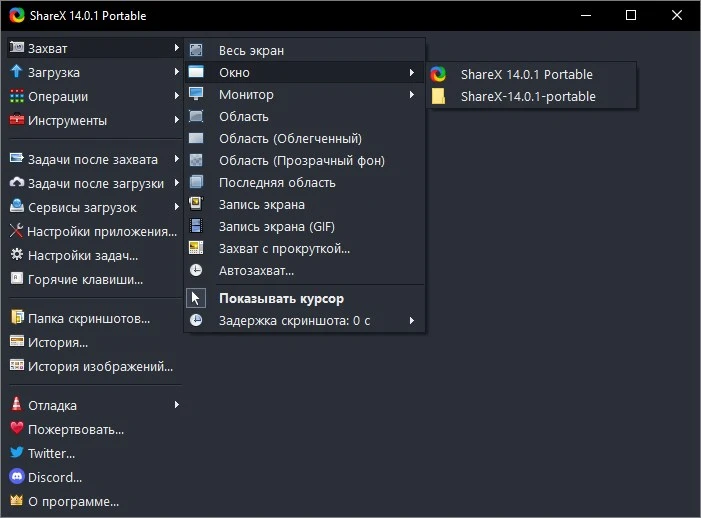Select ShareX 14.0.1 Portable window entry
The width and height of the screenshot is (701, 518).
526,74
